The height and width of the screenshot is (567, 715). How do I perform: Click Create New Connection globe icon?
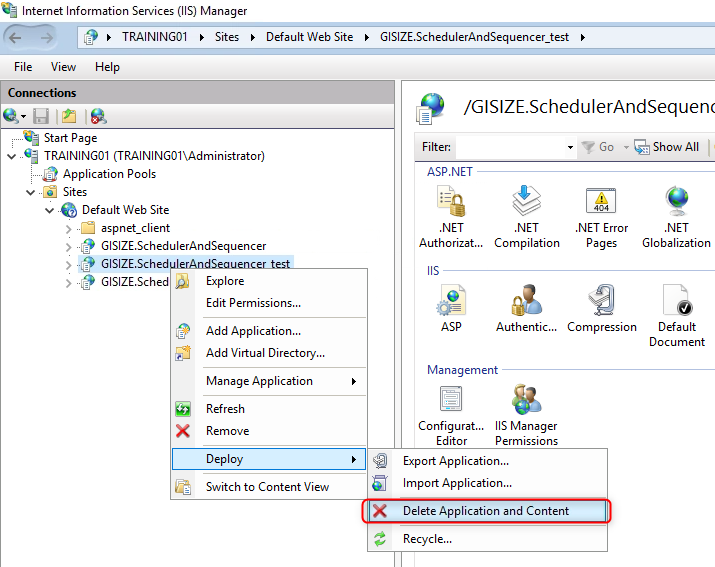tap(11, 116)
